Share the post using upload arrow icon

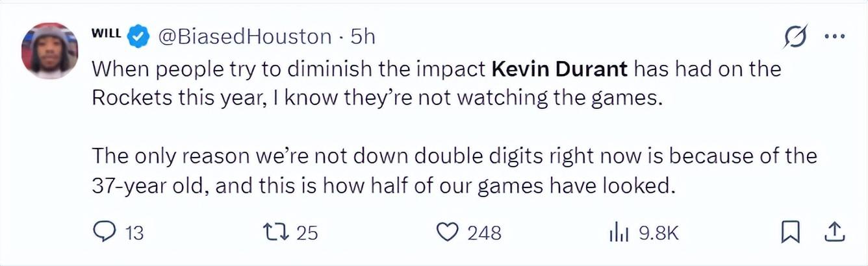[x=835, y=232]
